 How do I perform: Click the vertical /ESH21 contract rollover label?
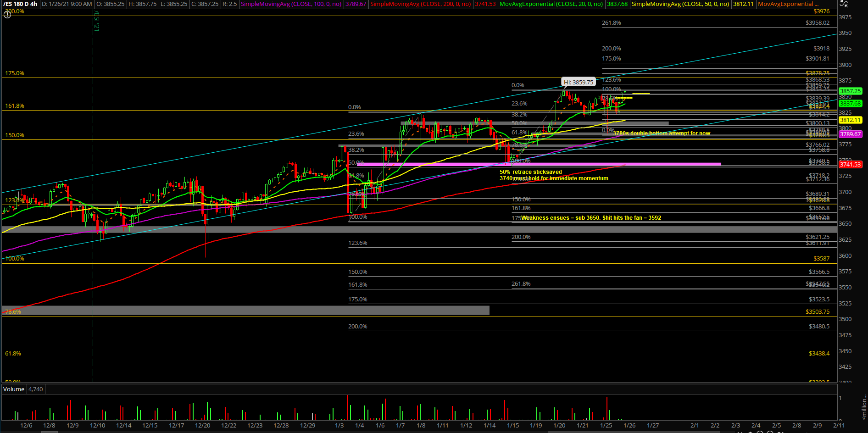tap(96, 21)
